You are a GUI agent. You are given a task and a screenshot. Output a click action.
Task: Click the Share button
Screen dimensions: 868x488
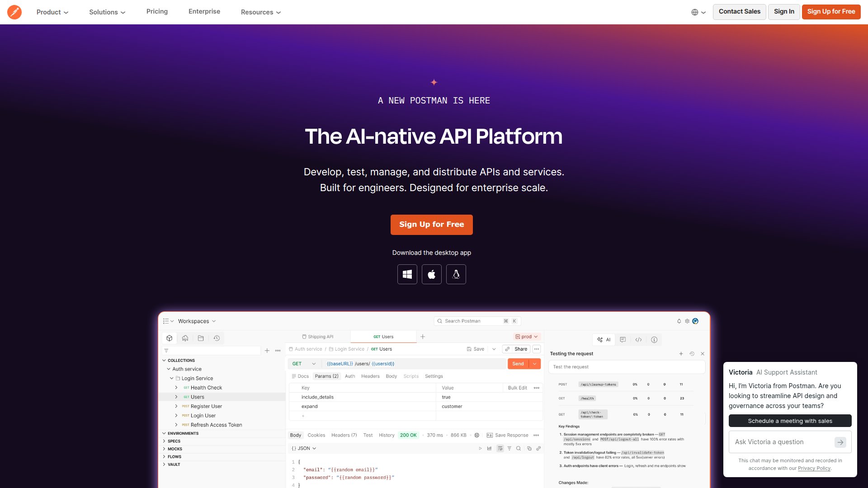coord(516,349)
